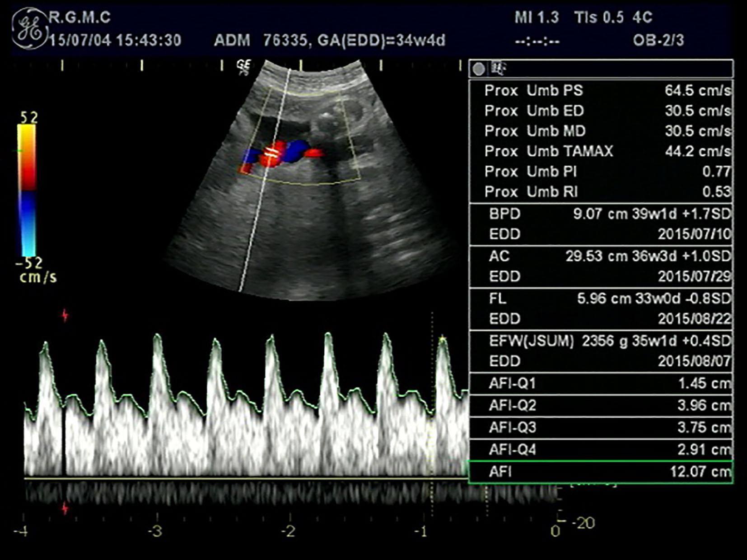Click the EDD 2015/08/22 value

coord(694,319)
